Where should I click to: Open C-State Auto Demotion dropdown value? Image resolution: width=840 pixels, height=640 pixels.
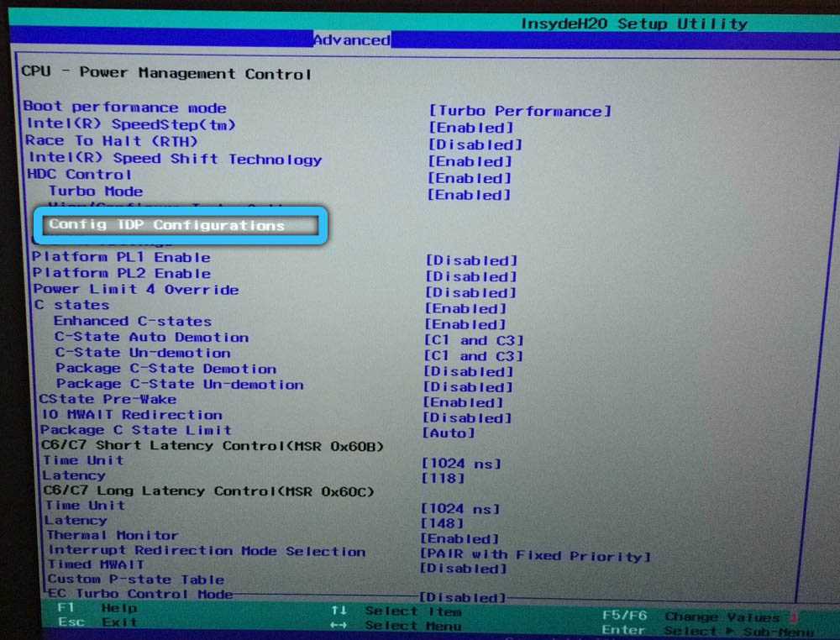click(x=473, y=340)
